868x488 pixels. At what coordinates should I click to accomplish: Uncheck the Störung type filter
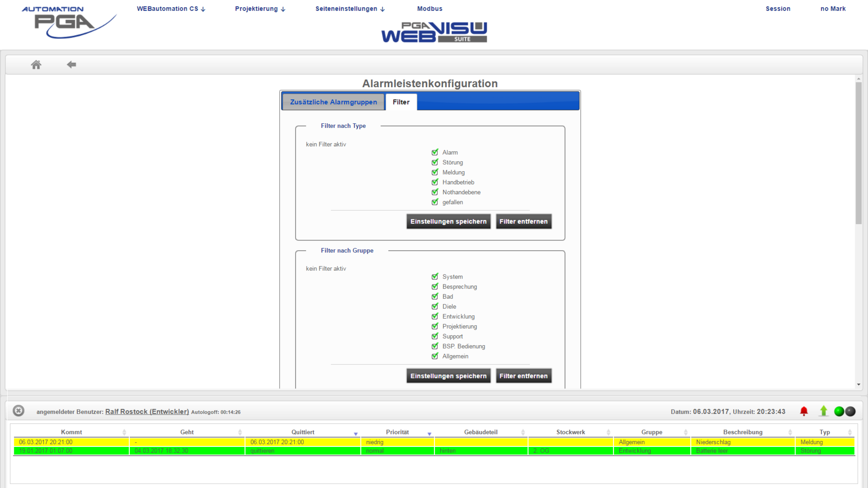(x=434, y=163)
